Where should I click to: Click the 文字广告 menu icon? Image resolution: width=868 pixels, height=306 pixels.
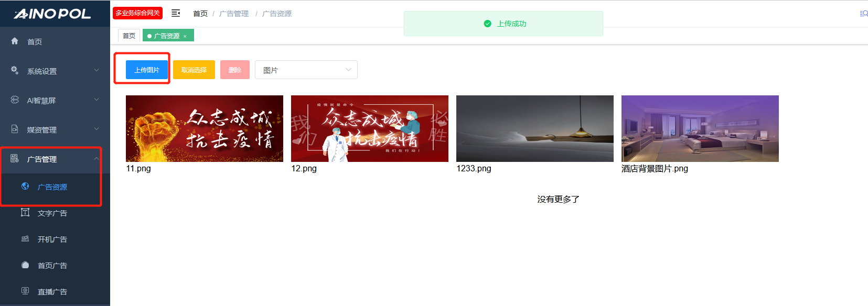[x=25, y=212]
